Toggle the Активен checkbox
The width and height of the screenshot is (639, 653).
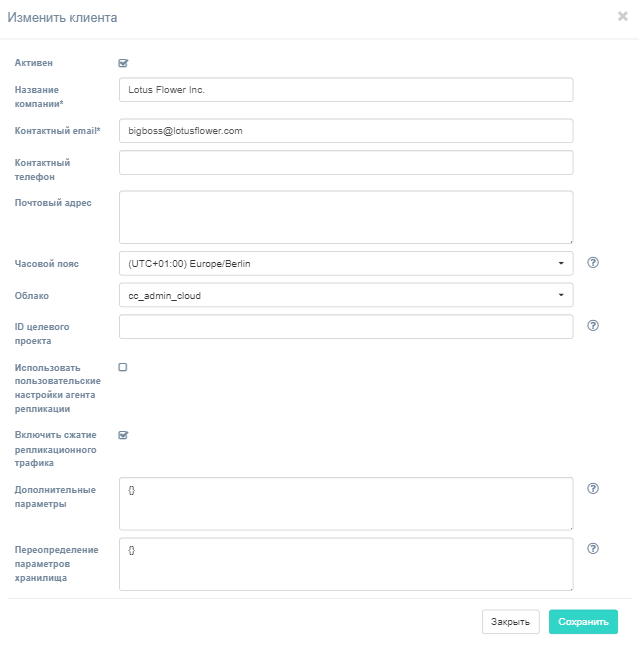(123, 63)
